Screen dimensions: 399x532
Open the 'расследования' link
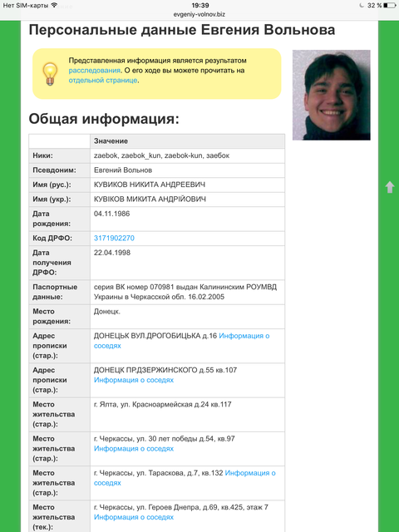94,70
